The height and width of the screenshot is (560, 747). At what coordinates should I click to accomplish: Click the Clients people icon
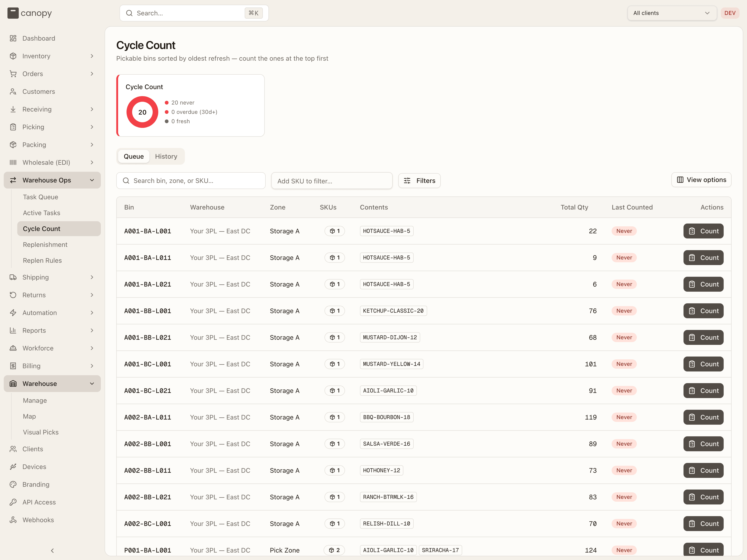pos(13,449)
